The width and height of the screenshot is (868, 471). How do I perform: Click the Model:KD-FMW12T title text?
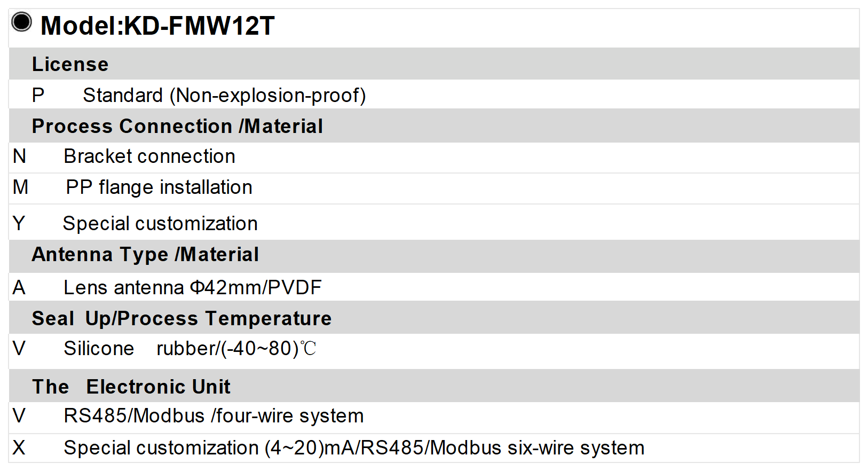coord(157,26)
